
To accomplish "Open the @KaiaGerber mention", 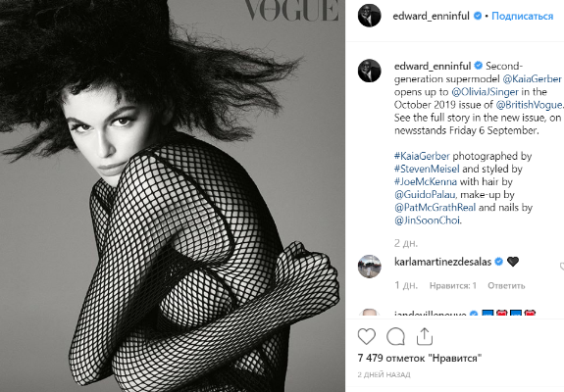I will click(532, 79).
